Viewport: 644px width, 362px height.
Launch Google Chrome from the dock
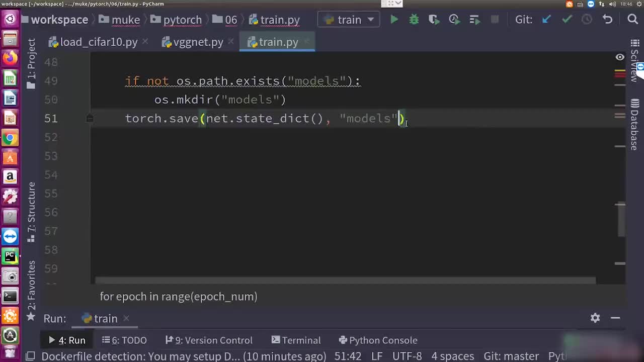click(x=10, y=138)
